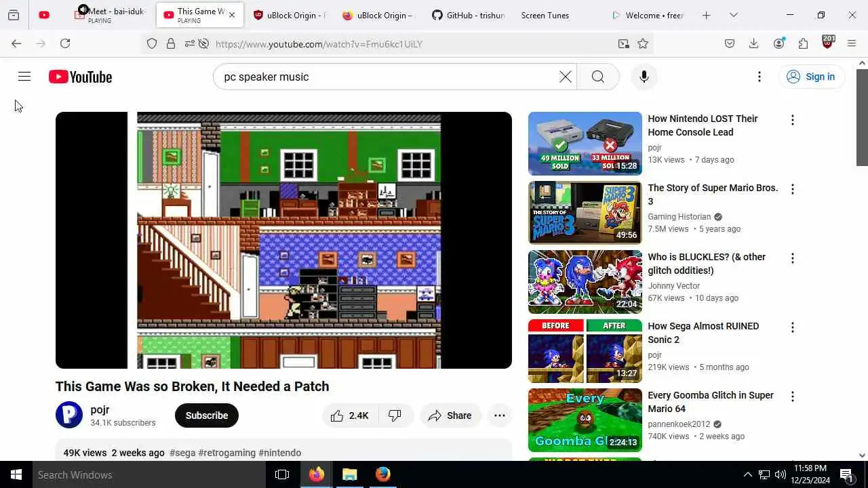This screenshot has height=488, width=868.
Task: Open tracking protection shield icon
Action: pos(152,44)
